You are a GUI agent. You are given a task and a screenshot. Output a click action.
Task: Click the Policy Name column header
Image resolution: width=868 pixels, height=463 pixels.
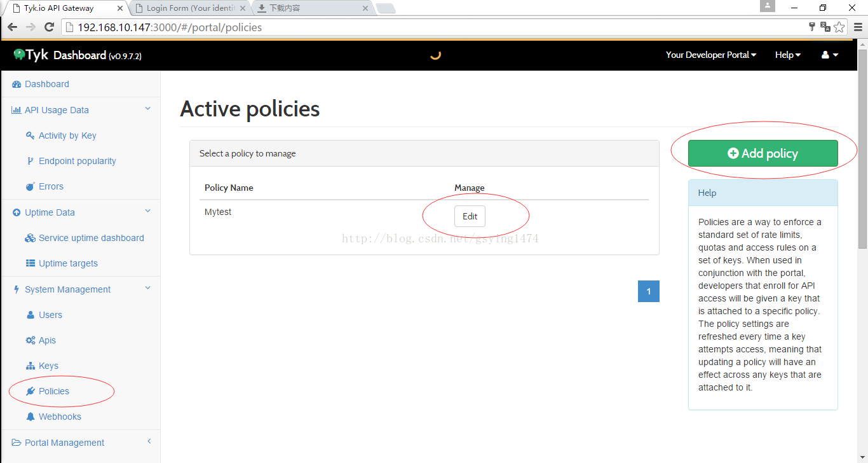tap(229, 188)
